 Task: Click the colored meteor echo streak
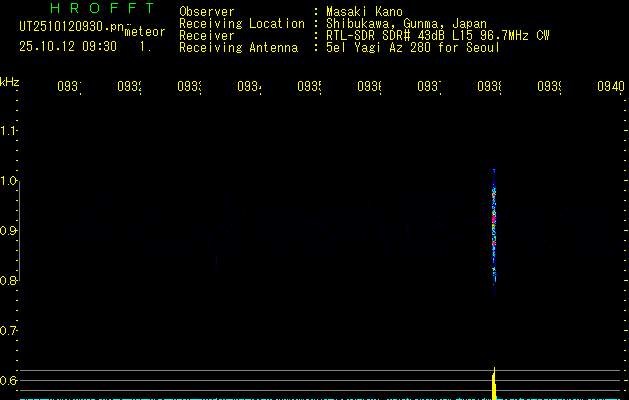click(x=494, y=231)
